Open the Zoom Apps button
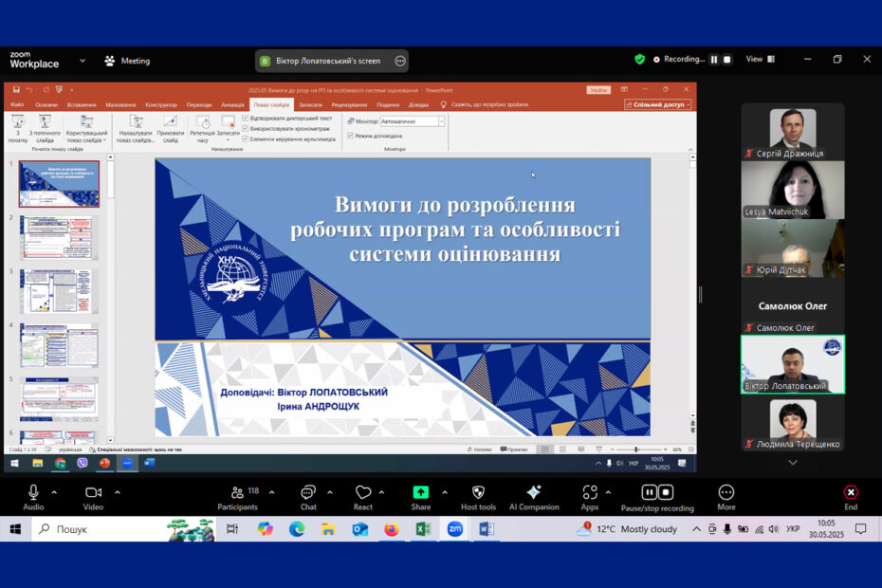The image size is (882, 588). (x=590, y=497)
